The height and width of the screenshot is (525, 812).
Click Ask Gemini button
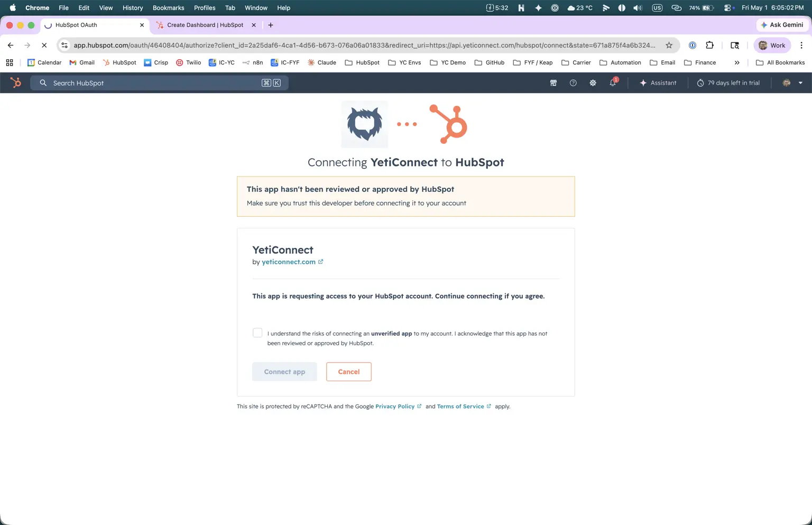coord(782,25)
